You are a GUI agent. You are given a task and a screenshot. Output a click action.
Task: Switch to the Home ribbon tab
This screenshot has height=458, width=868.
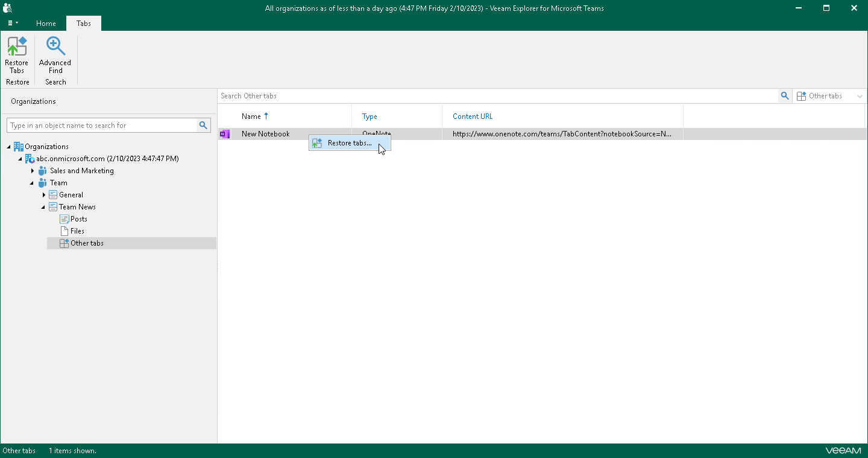pyautogui.click(x=46, y=24)
